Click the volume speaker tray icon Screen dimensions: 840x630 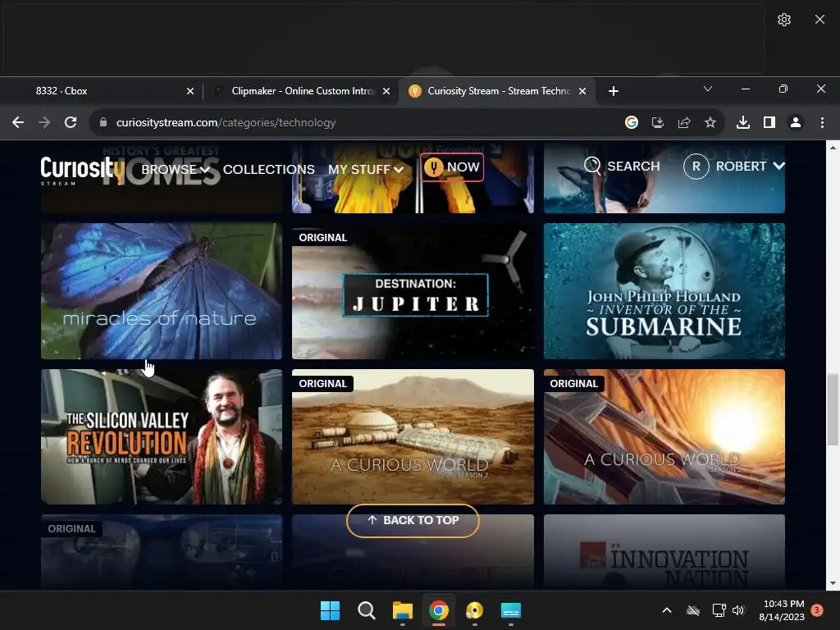pos(738,610)
